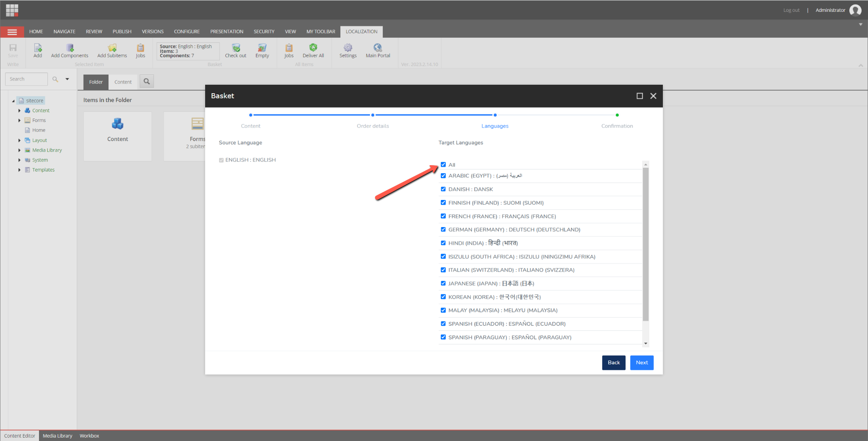Expand the Content tree node

tap(19, 111)
